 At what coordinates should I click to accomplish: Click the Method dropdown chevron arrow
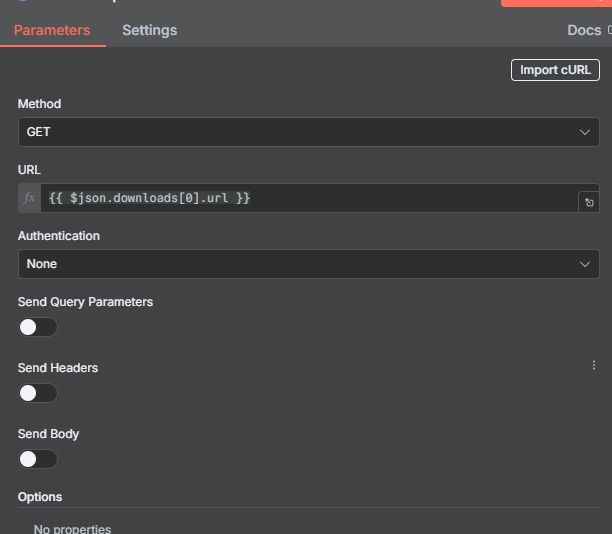point(585,132)
